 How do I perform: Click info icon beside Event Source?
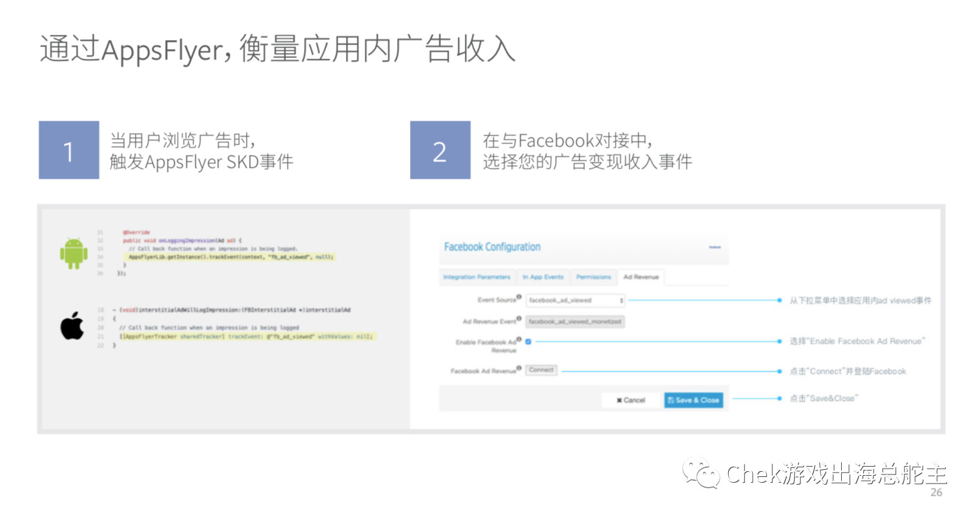[519, 298]
